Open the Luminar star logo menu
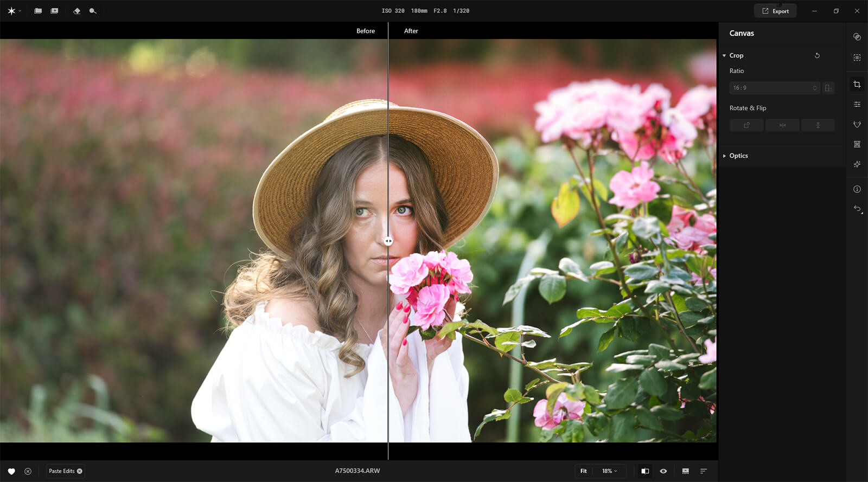 point(11,11)
